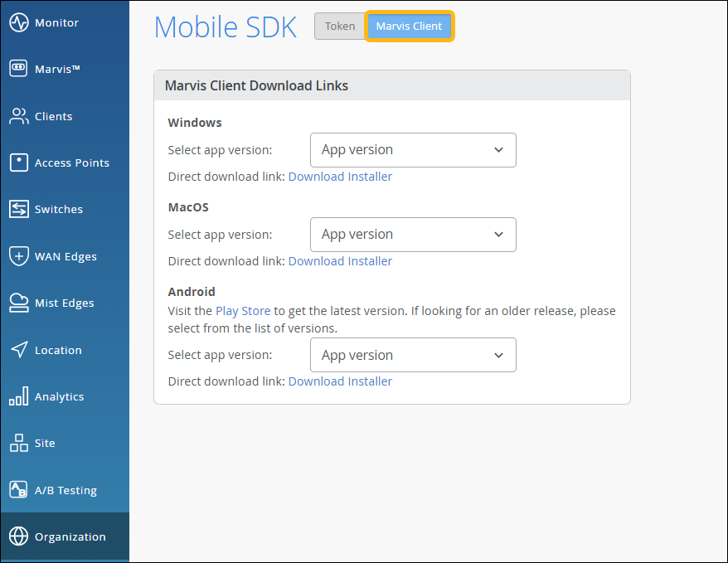
Task: Navigate to Mist Edges
Action: [x=65, y=303]
